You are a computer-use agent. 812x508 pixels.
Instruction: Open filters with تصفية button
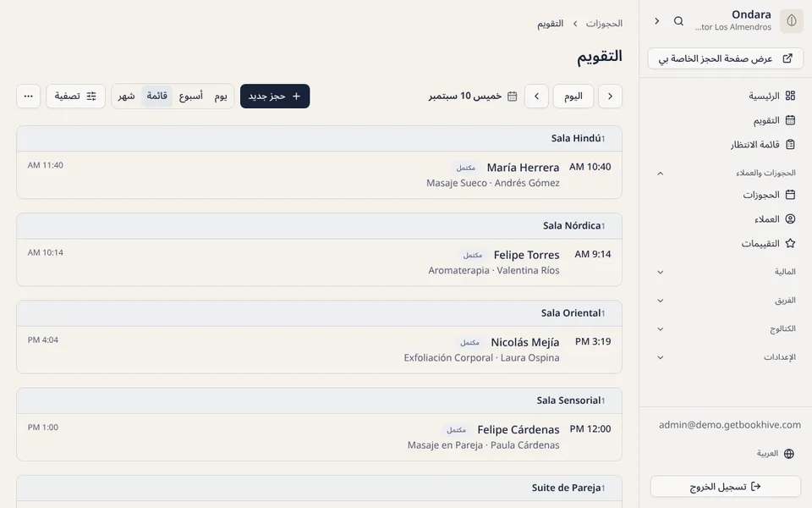pos(75,96)
